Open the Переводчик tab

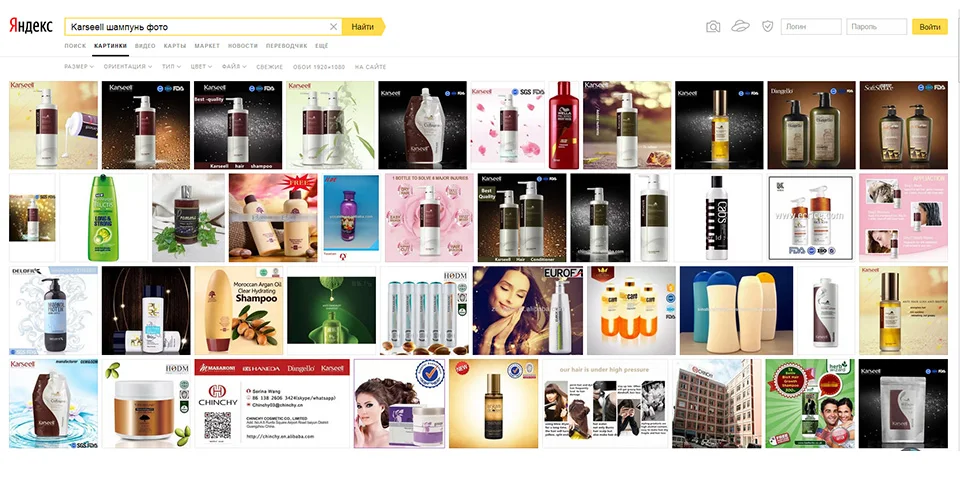point(287,46)
